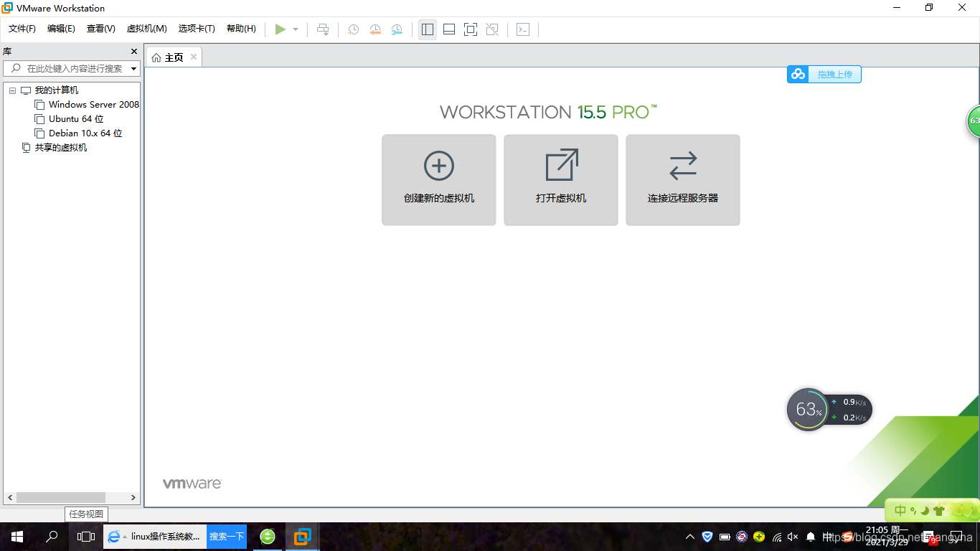Viewport: 980px width, 551px height.
Task: Open the snapshot manager wrench icon
Action: pyautogui.click(x=397, y=29)
